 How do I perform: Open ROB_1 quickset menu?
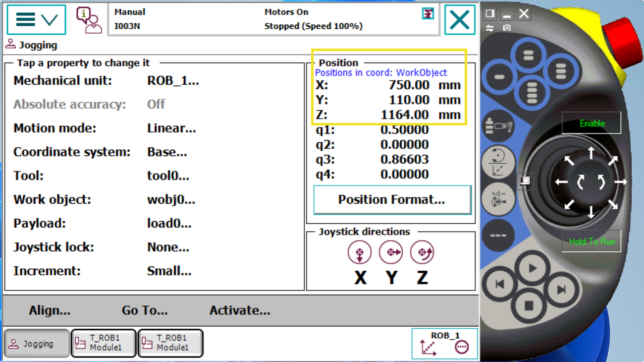tap(444, 343)
